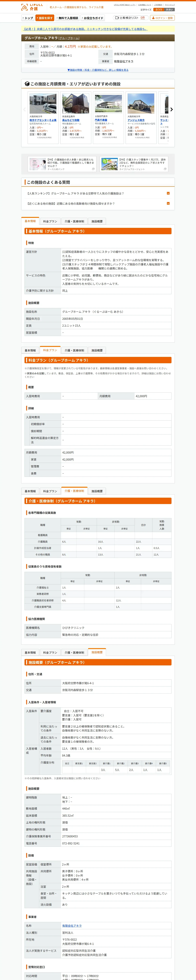Open the 【必見！】夫婦二人で入居可 banner link
Screen dimensions: 196x980
[86, 29]
